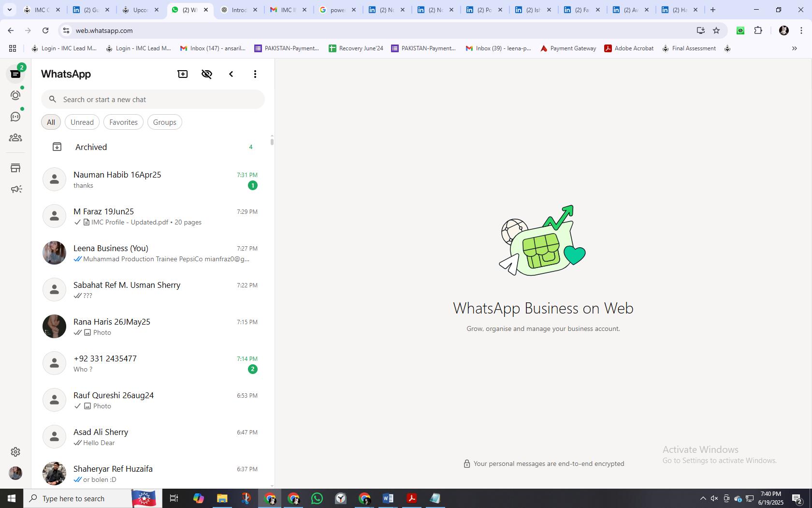
Task: Open chat with Nauman Habib 16Apr25
Action: coord(152,179)
